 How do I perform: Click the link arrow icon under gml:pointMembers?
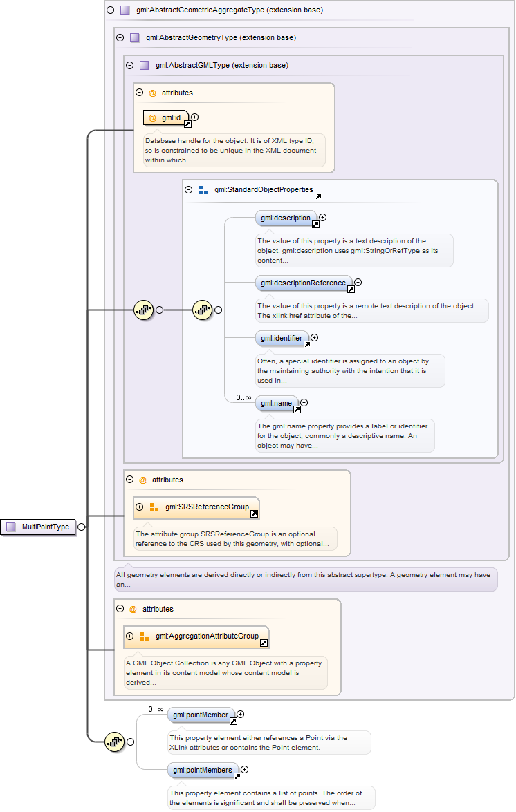pyautogui.click(x=237, y=776)
